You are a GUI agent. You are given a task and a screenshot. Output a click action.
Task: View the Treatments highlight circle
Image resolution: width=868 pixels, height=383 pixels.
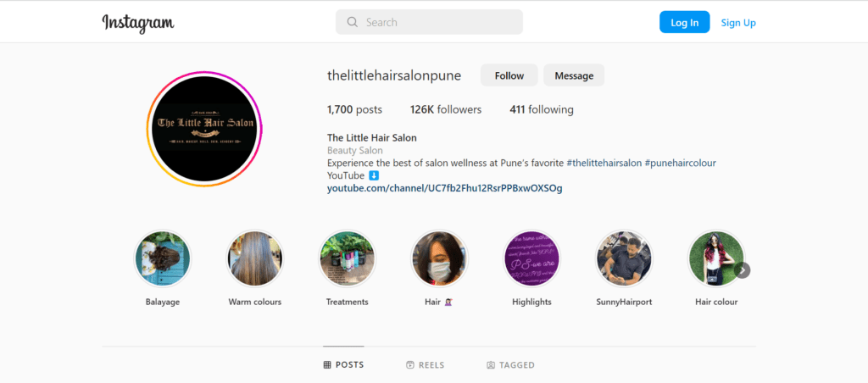(x=347, y=258)
